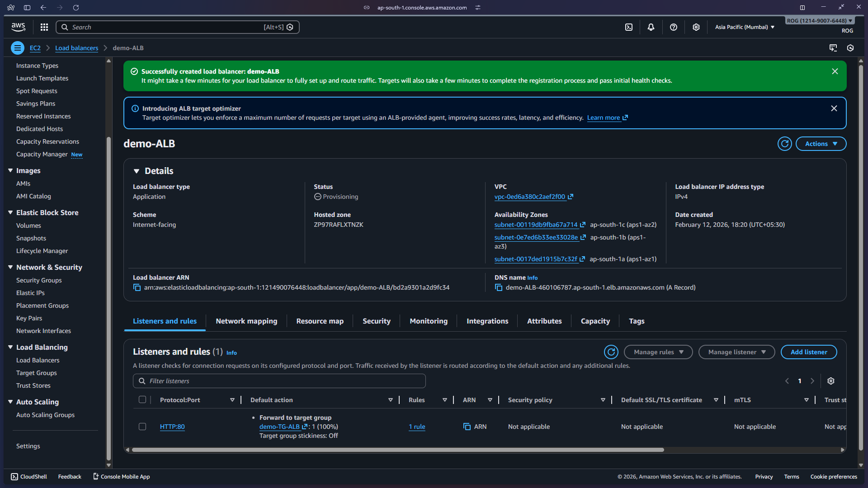The width and height of the screenshot is (868, 488).
Task: Collapse the EC2 navigation sidebar
Action: coord(17,48)
